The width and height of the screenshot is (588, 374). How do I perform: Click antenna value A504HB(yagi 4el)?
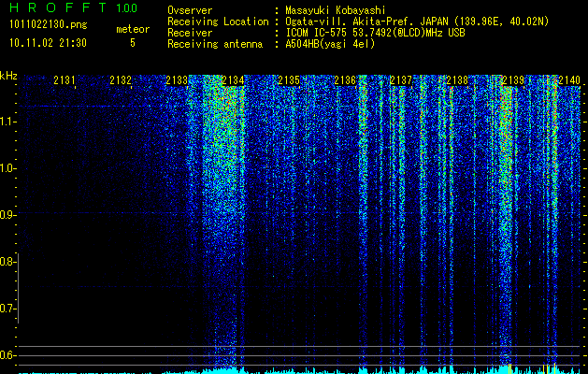click(330, 44)
